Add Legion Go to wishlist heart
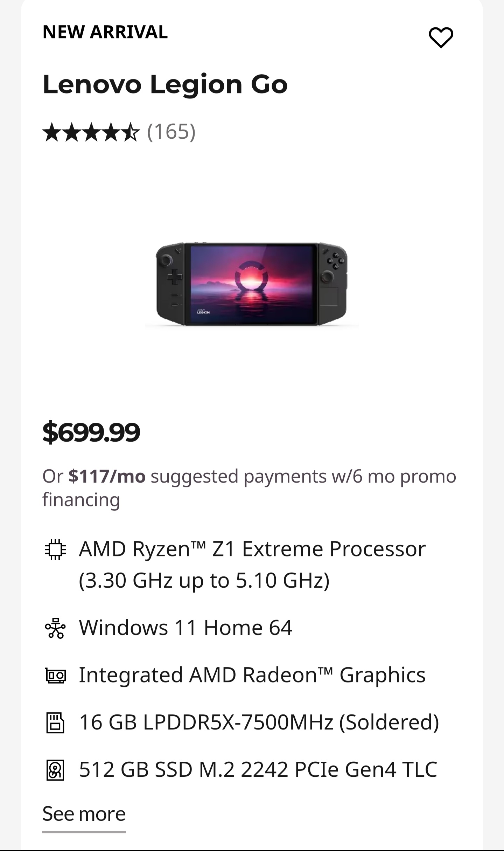504x851 pixels. tap(441, 37)
